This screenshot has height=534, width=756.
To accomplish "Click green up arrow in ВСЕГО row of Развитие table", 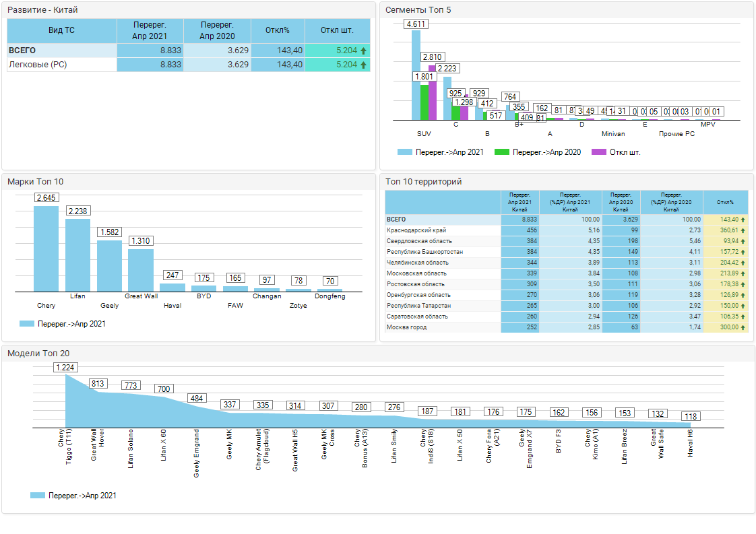I will [x=364, y=51].
